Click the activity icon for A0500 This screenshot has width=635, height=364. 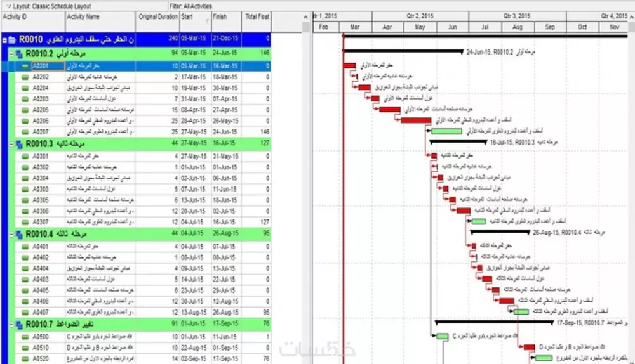[x=25, y=337]
